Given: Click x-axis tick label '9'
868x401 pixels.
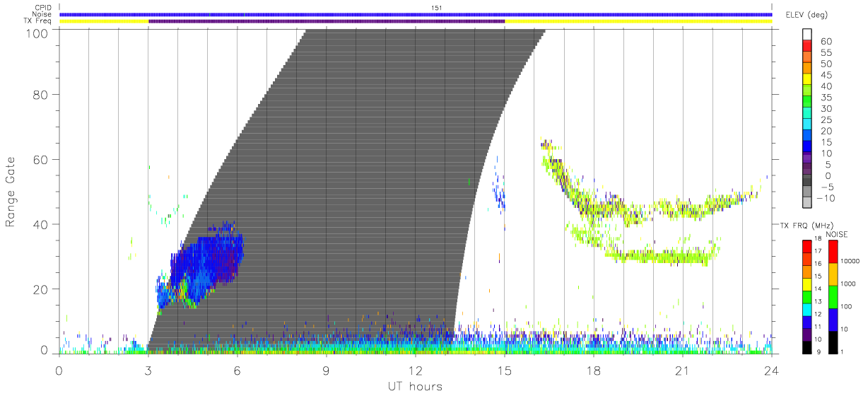Looking at the screenshot, I should (x=327, y=370).
